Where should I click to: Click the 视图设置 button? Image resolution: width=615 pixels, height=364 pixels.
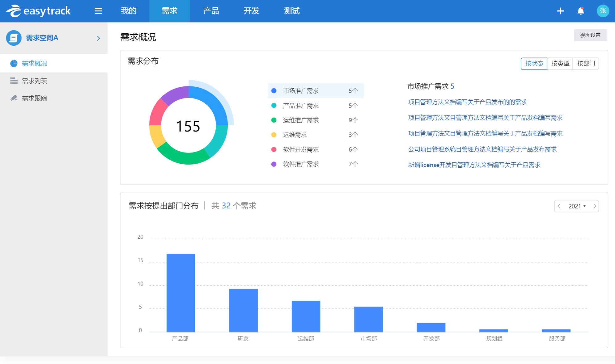[x=590, y=35]
